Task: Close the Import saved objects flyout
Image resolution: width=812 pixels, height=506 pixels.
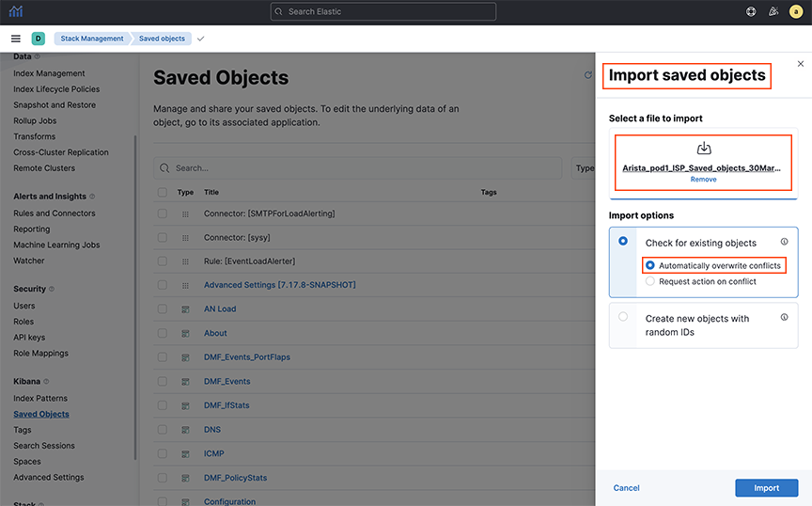Action: (x=801, y=64)
